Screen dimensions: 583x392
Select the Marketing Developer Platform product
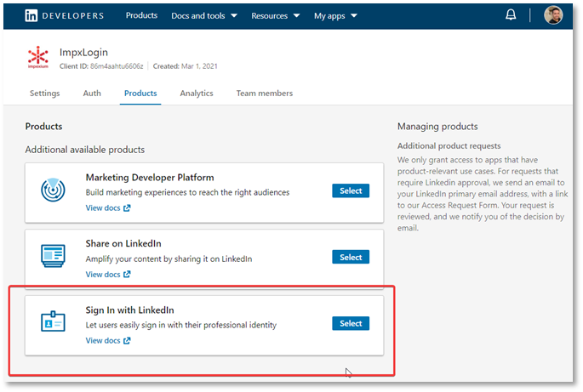coord(351,190)
